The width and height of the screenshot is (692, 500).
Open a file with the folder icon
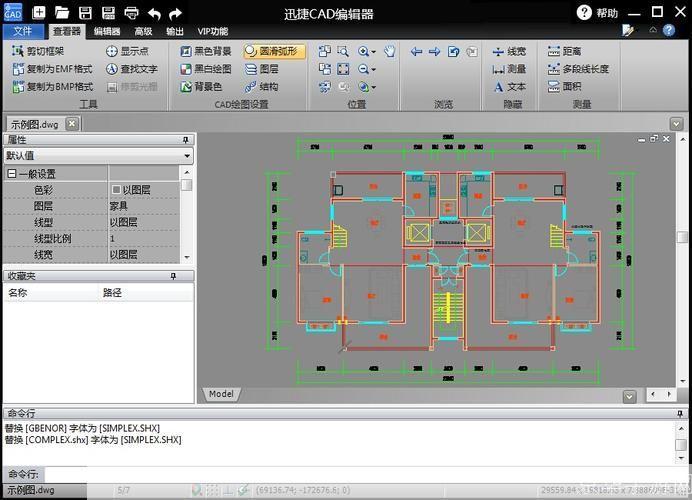62,13
